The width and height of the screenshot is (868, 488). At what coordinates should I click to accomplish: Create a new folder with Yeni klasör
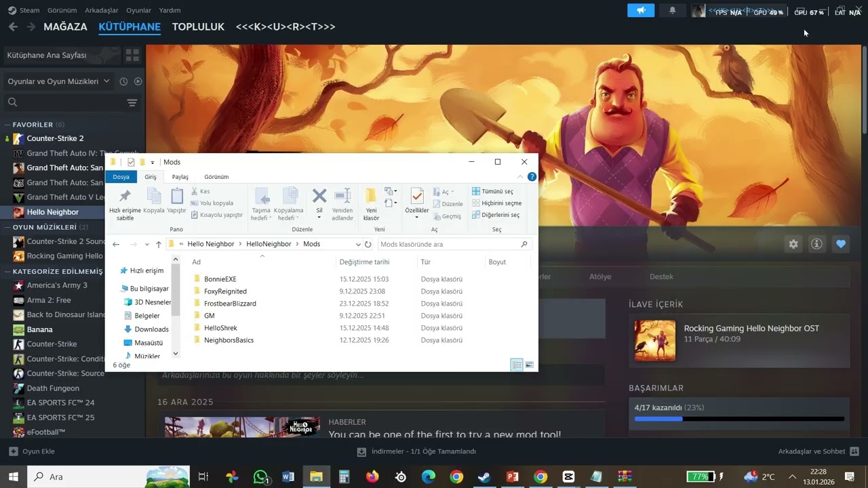[x=371, y=204]
